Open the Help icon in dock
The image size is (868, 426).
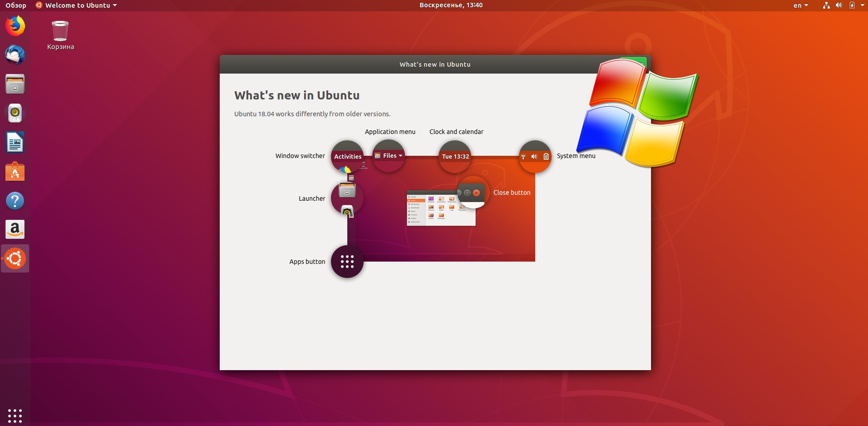[15, 200]
